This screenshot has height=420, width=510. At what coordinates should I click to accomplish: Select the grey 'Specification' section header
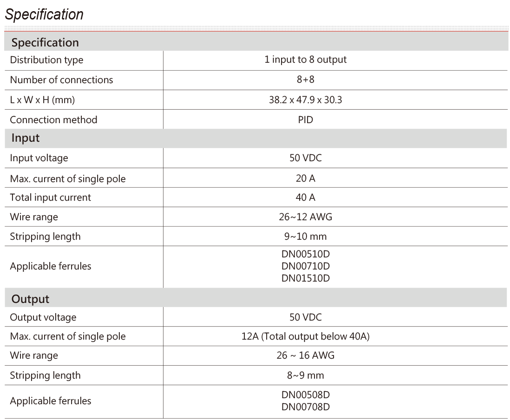256,42
